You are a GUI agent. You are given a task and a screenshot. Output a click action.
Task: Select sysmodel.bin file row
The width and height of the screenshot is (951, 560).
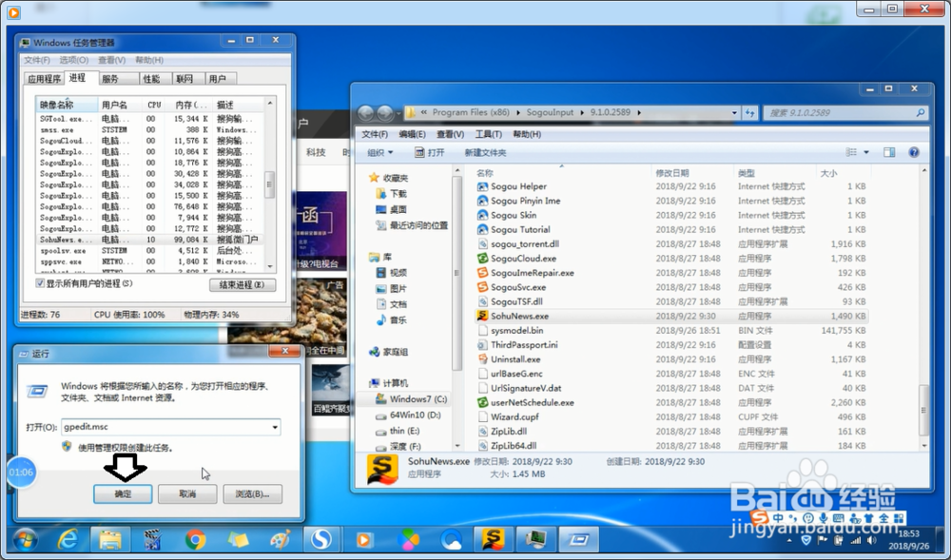click(x=670, y=330)
